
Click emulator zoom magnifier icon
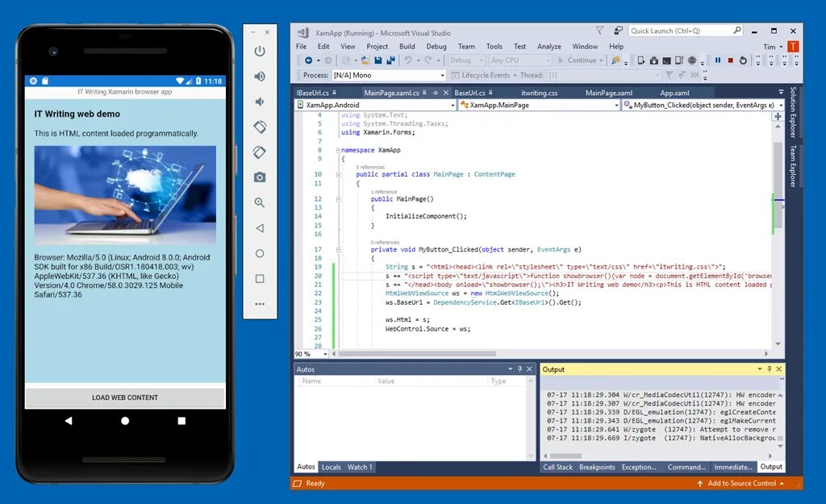click(x=260, y=202)
